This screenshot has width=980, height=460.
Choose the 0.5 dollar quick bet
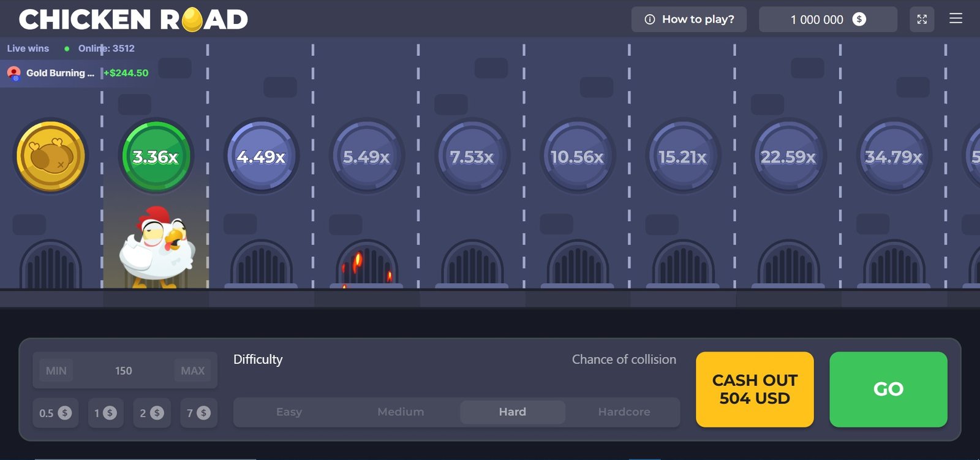coord(55,413)
